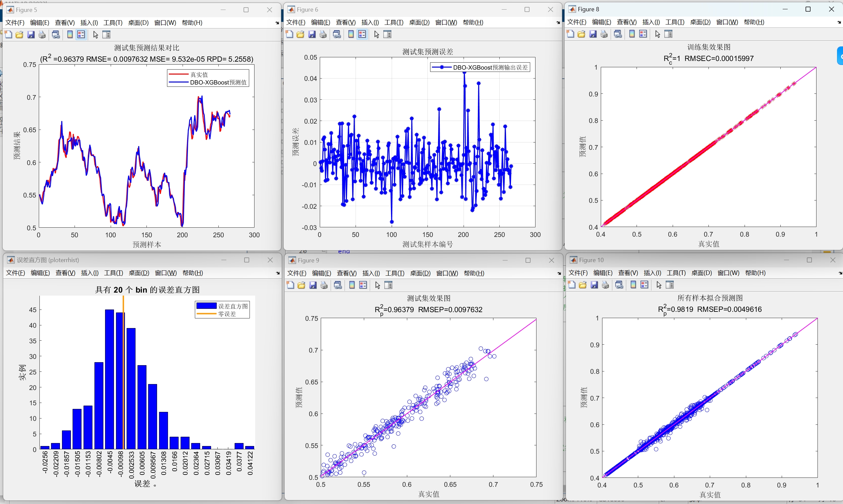
Task: Open Property Inspector icon in Figure 5
Action: tap(107, 35)
